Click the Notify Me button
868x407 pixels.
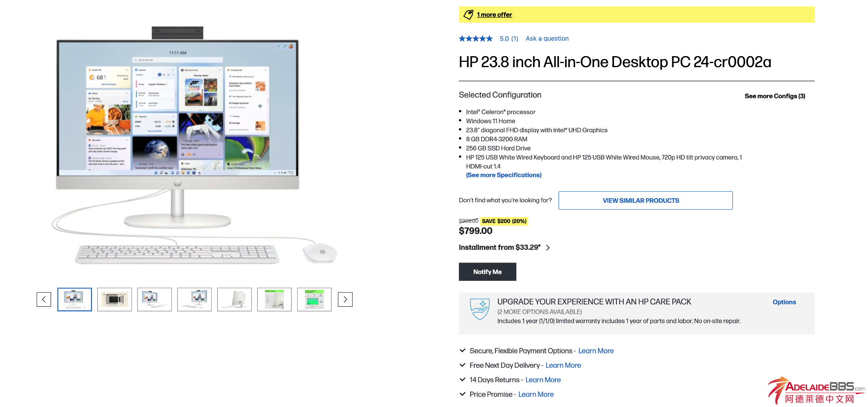[487, 272]
